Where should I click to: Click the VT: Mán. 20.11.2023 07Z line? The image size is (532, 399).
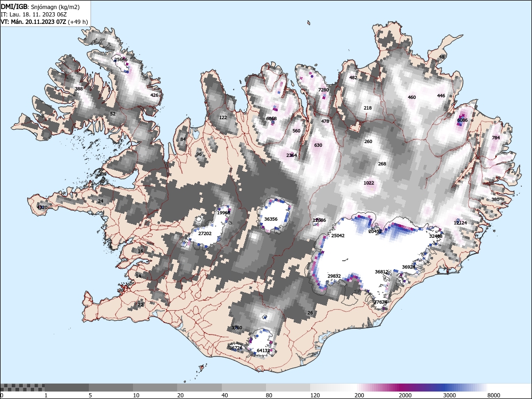pos(44,22)
